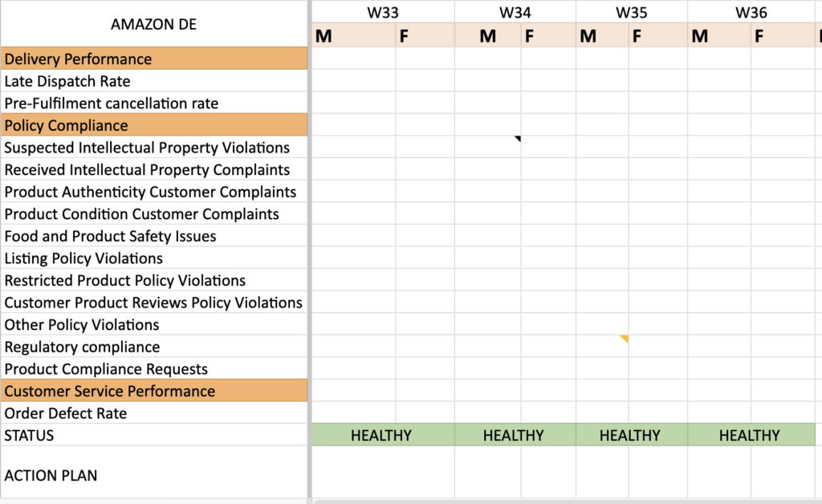Viewport: 822px width, 504px height.
Task: Select the AMAZON DE header cell
Action: pyautogui.click(x=153, y=24)
